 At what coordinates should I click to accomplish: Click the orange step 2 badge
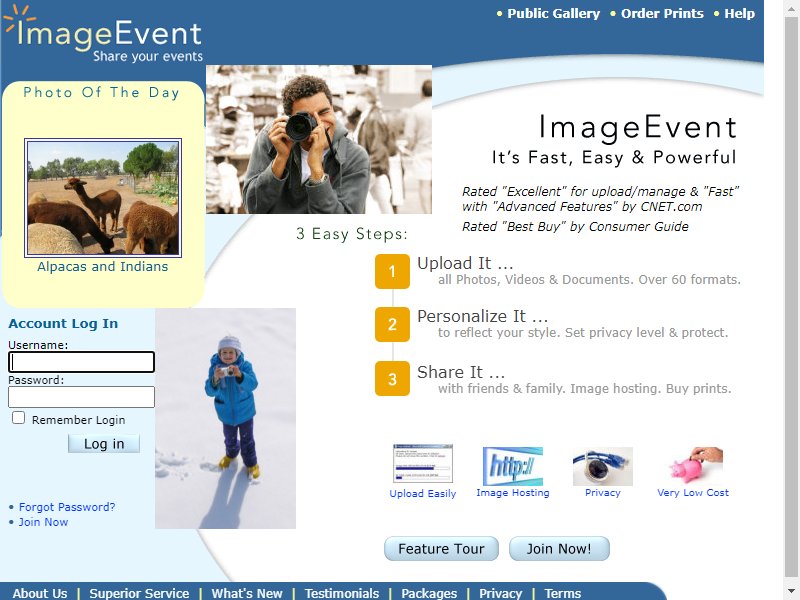[x=392, y=324]
